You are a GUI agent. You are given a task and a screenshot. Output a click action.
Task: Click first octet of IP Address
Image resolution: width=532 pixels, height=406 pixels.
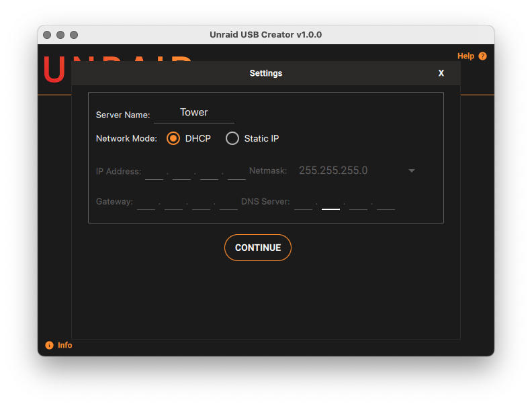coord(154,172)
